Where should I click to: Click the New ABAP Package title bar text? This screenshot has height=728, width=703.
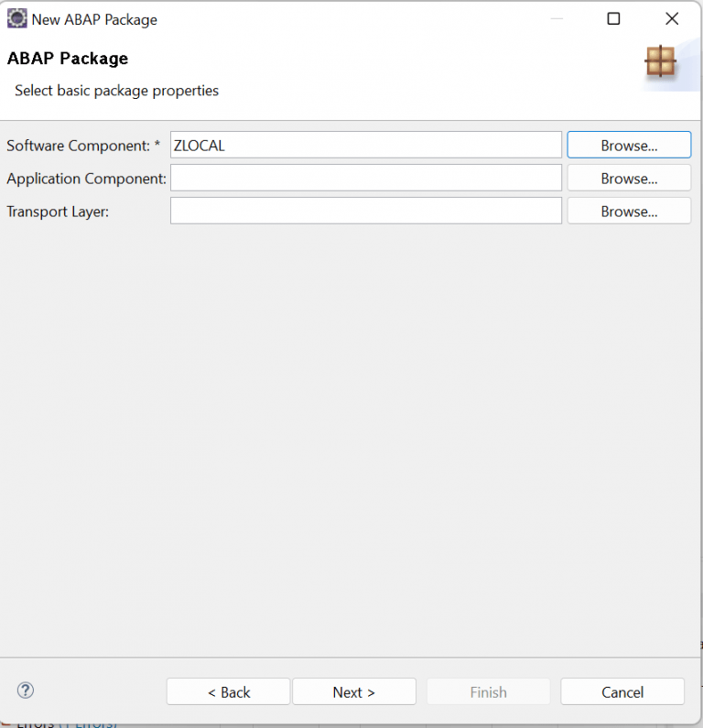tap(94, 19)
